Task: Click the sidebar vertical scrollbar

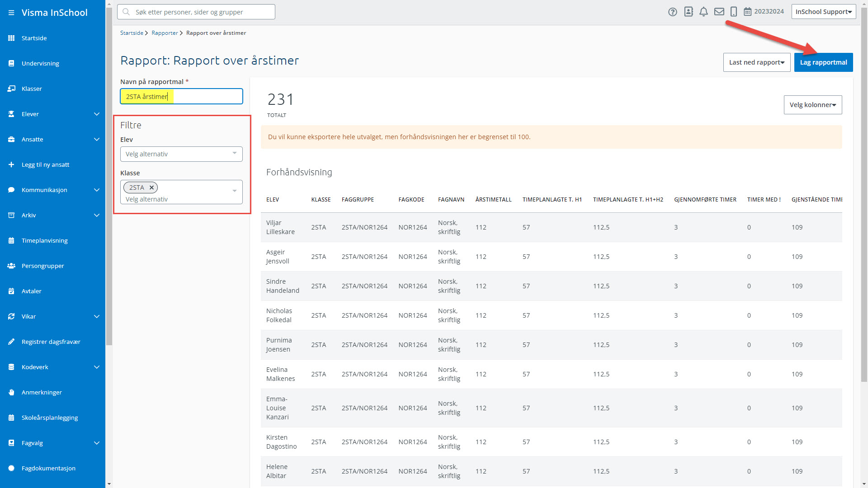Action: click(x=109, y=176)
